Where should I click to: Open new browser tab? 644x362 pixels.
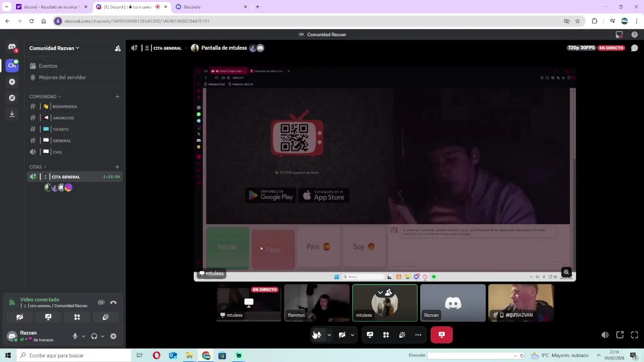(258, 7)
